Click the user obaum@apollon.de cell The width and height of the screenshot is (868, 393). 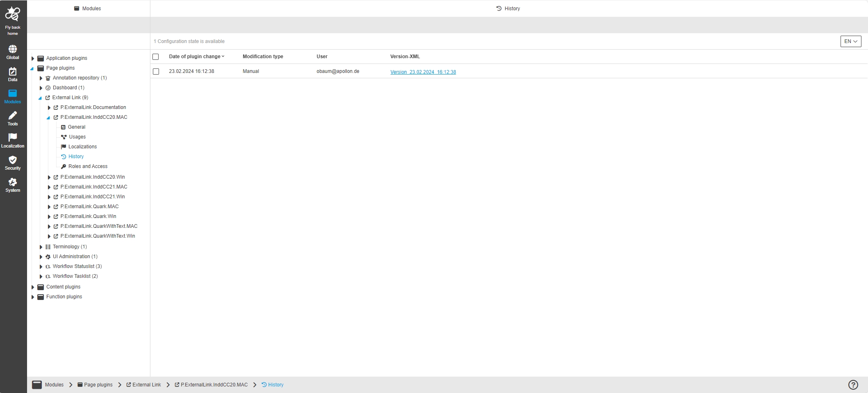pos(338,71)
